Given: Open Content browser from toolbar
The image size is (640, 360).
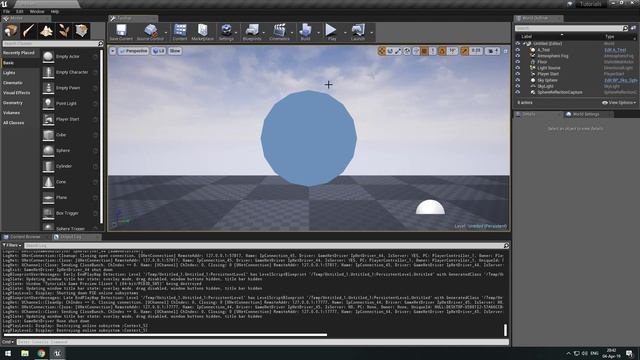Looking at the screenshot, I should pos(180,32).
